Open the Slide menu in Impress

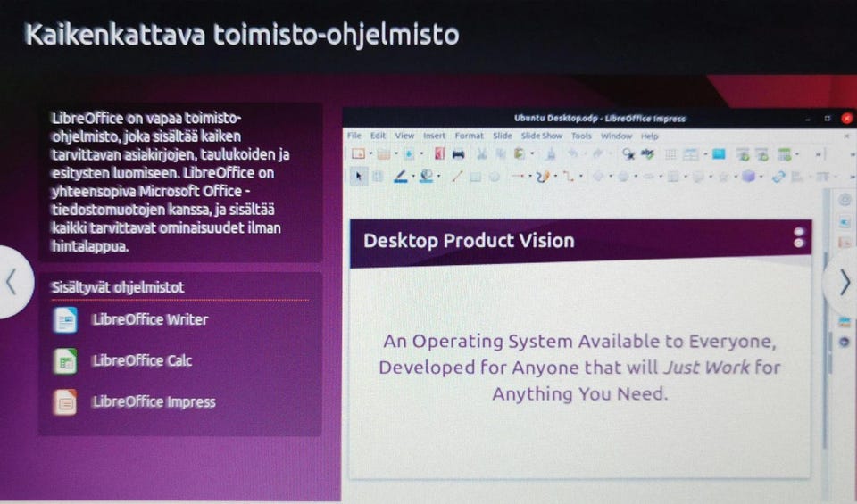[503, 136]
